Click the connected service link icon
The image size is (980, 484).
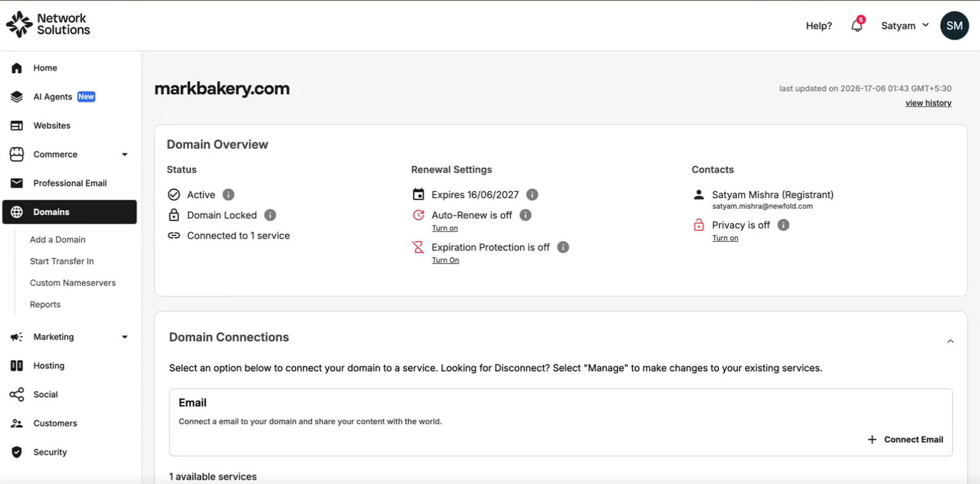tap(174, 235)
